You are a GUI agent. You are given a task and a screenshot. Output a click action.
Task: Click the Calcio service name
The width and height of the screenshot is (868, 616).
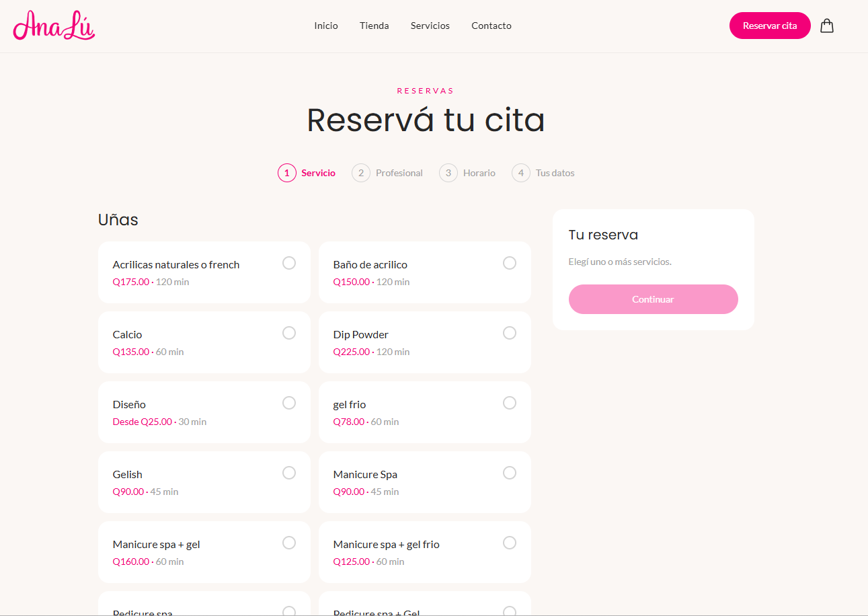pyautogui.click(x=128, y=335)
